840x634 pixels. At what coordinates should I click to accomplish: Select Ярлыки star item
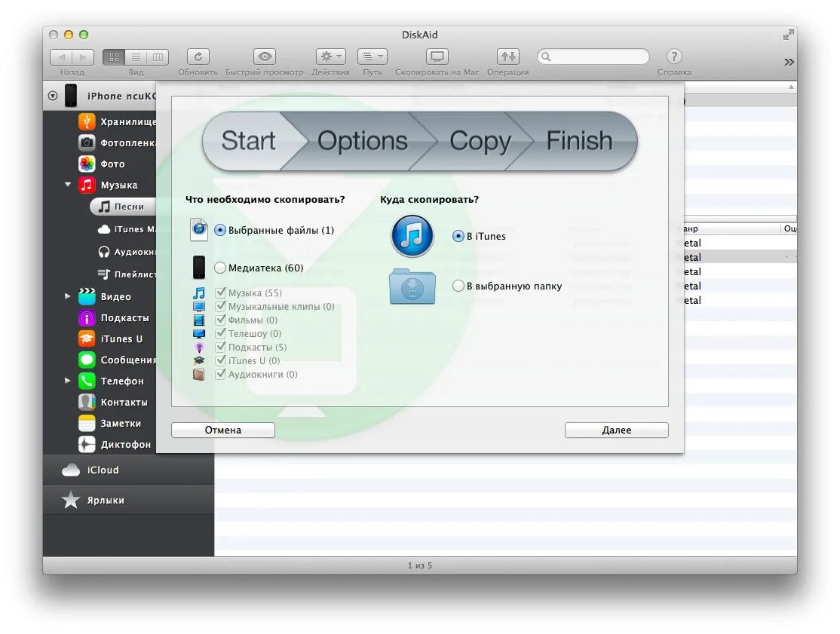tap(129, 500)
